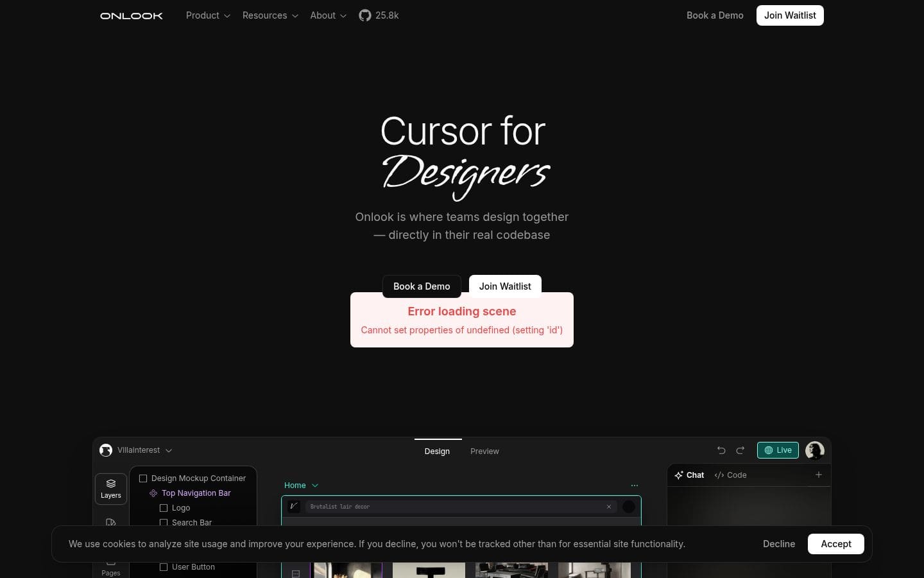924x578 pixels.
Task: Click Join Waitlist in the header
Action: pyautogui.click(x=790, y=15)
